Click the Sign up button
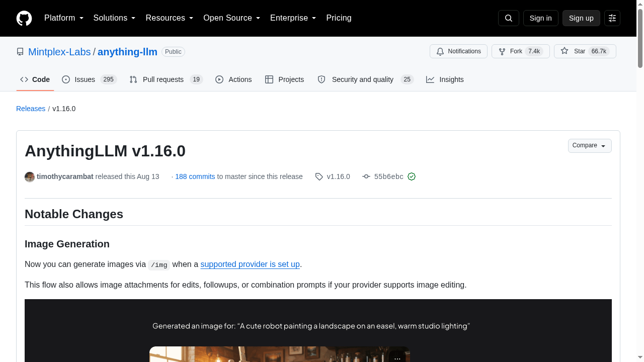 581,18
